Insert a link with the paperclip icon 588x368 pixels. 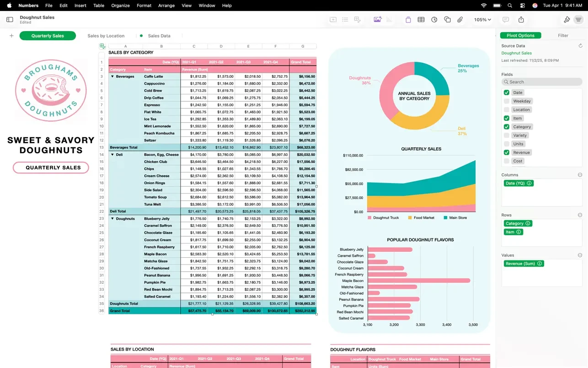click(460, 20)
